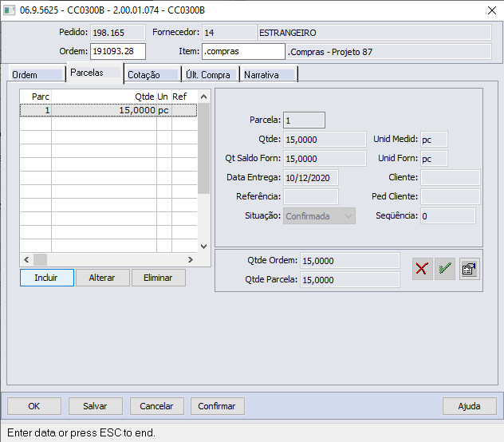Click the empty Referência field

click(x=311, y=196)
